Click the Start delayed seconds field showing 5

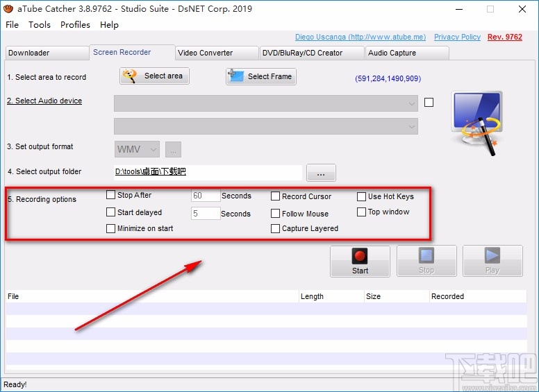point(206,214)
